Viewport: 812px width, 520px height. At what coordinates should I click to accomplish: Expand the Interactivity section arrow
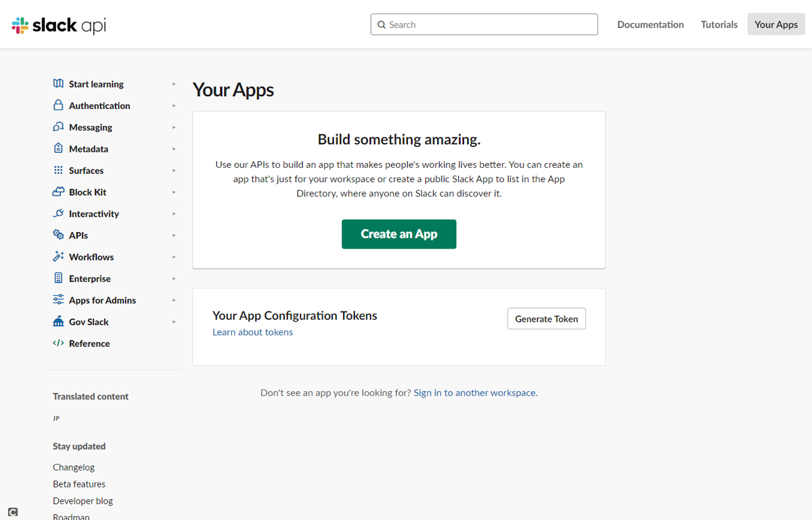174,214
